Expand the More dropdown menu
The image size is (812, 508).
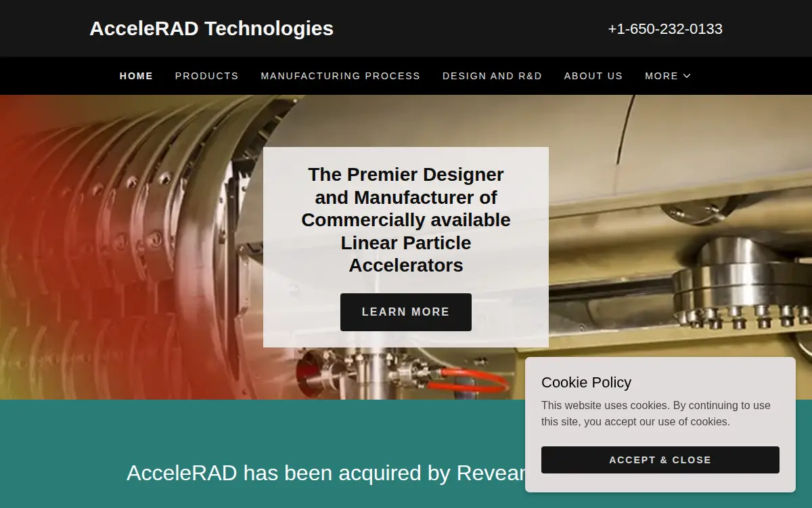[668, 76]
